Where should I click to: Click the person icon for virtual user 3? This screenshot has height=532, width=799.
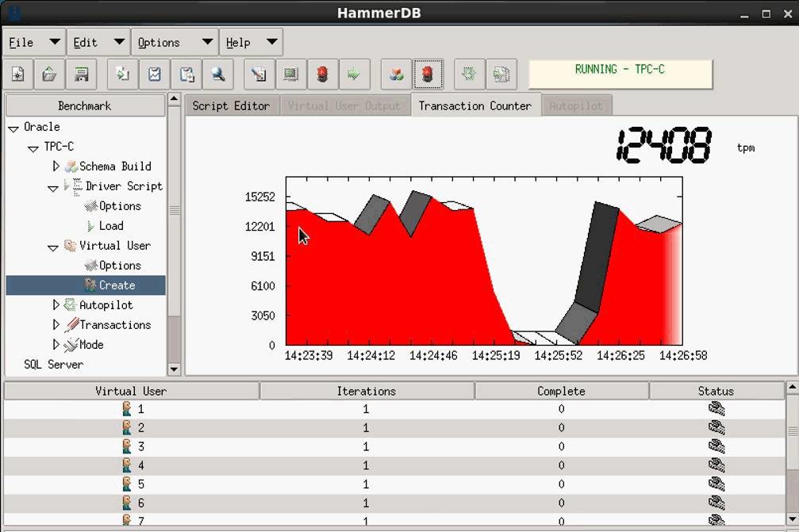[x=127, y=446]
